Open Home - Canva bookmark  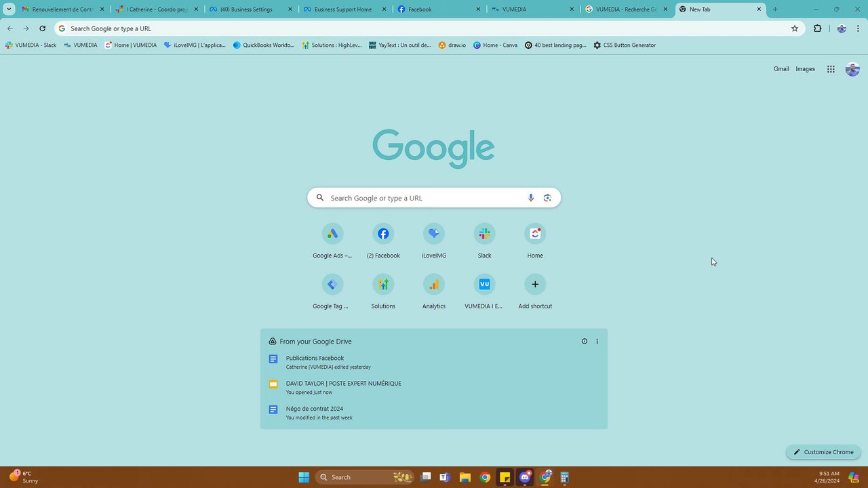coord(496,45)
